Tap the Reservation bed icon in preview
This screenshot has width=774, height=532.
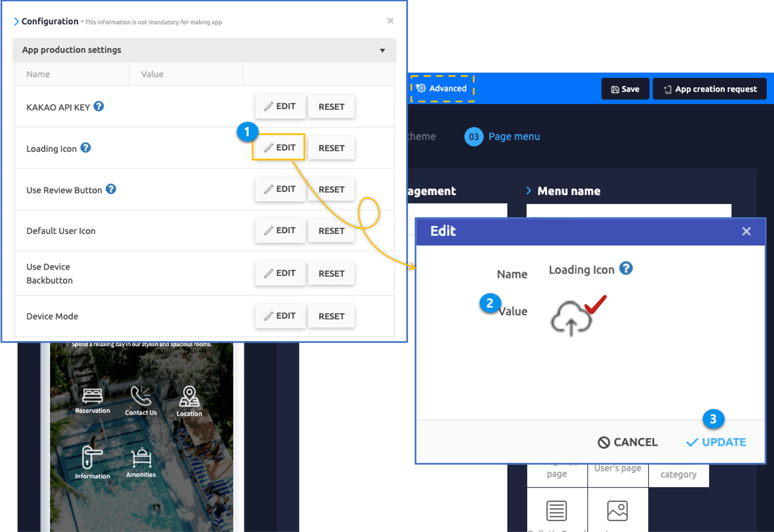pyautogui.click(x=92, y=396)
